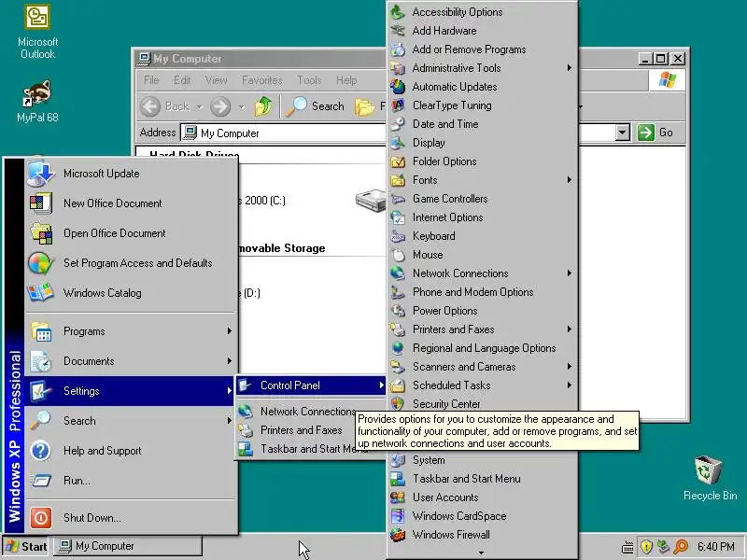
Task: Open the Help menu in My Computer
Action: pyautogui.click(x=346, y=80)
